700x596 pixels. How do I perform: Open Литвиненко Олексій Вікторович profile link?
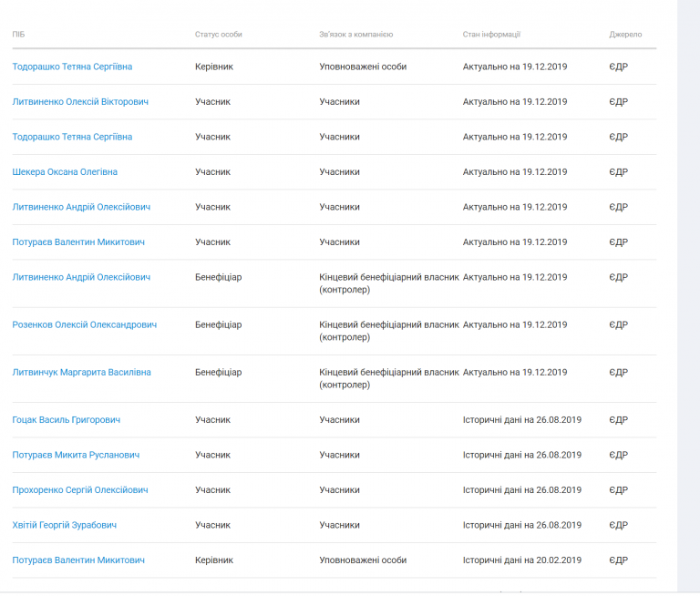80,102
